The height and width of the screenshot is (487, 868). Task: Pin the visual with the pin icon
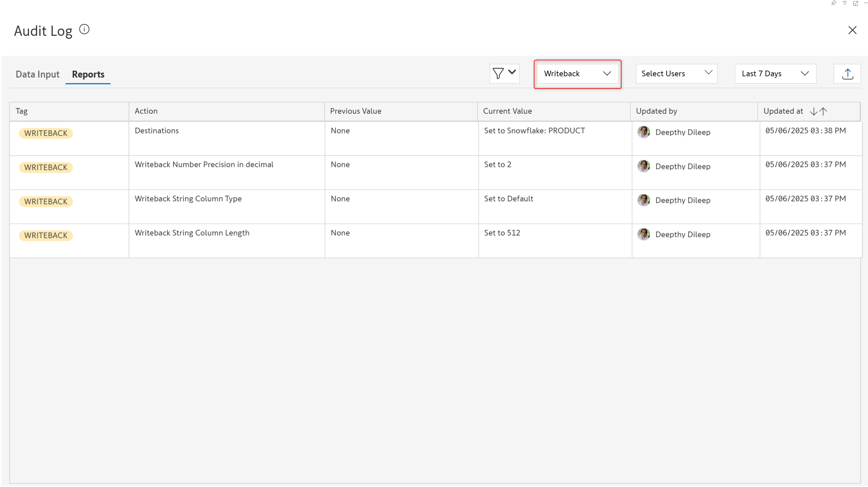click(x=833, y=3)
